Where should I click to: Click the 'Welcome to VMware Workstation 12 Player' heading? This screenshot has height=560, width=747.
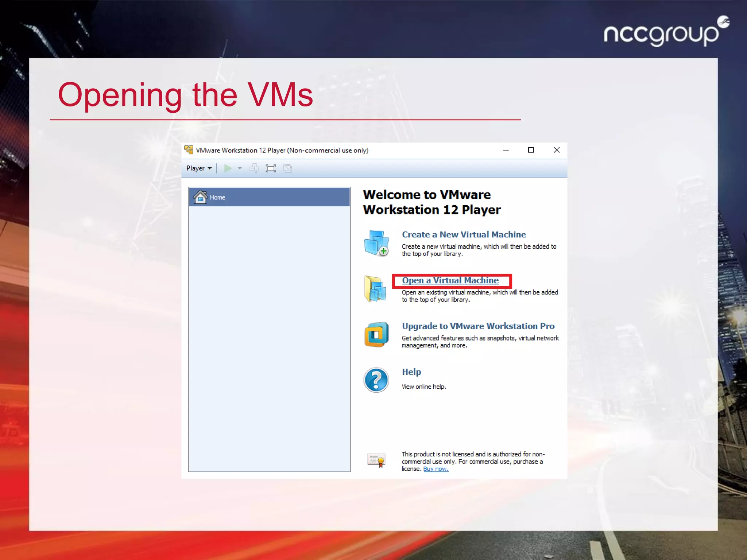(432, 202)
